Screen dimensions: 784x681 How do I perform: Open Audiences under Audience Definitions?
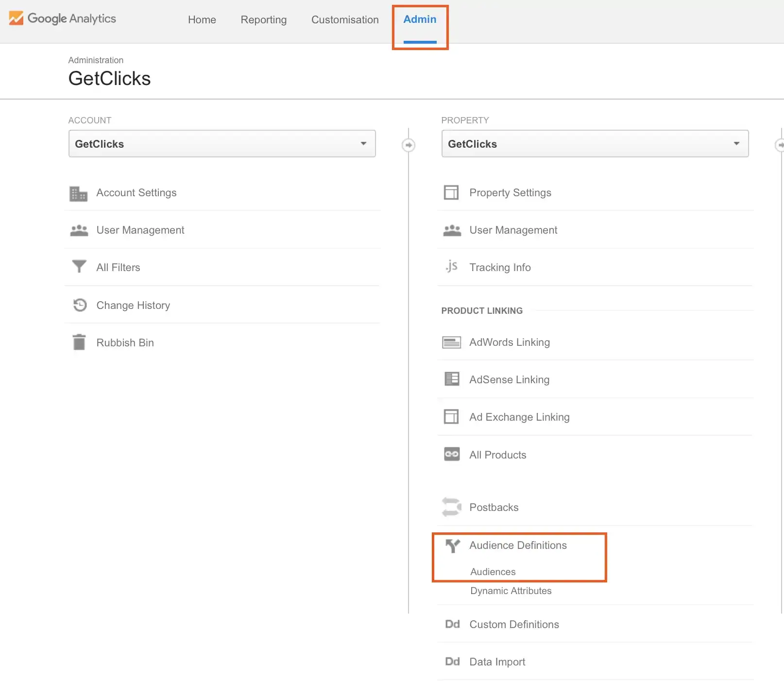tap(493, 572)
